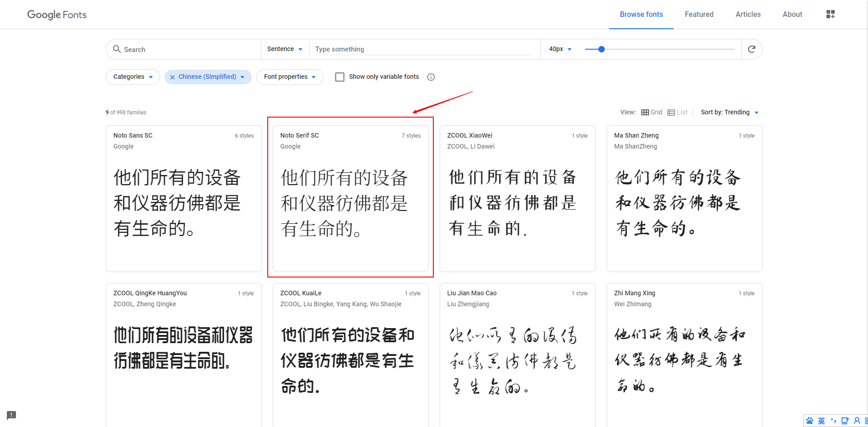Click IME punctuation icon
The height and width of the screenshot is (427, 868).
pos(833,421)
